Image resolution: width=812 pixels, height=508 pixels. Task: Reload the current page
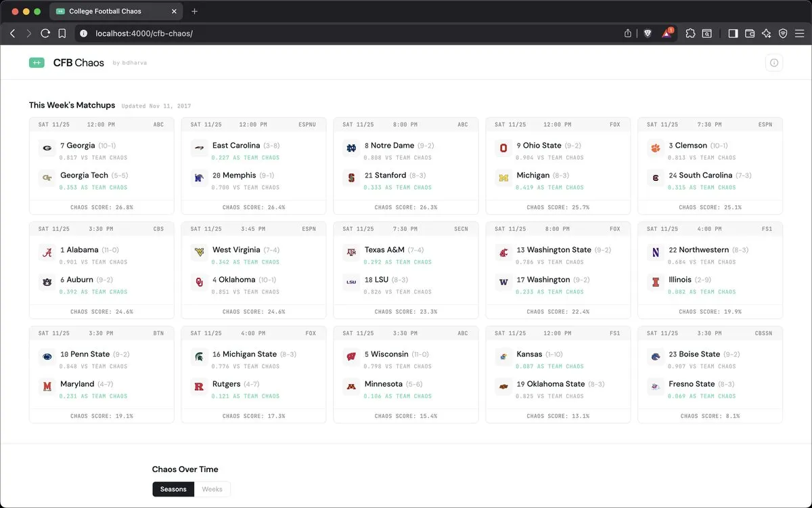pyautogui.click(x=44, y=33)
